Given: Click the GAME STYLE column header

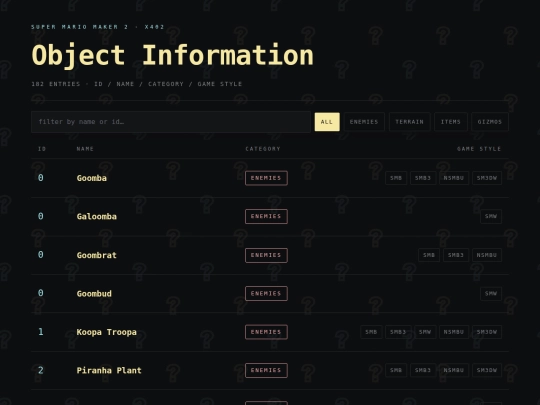Looking at the screenshot, I should (479, 149).
